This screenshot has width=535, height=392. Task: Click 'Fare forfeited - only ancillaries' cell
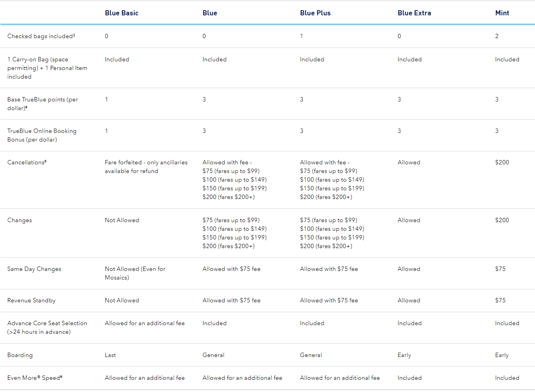146,167
